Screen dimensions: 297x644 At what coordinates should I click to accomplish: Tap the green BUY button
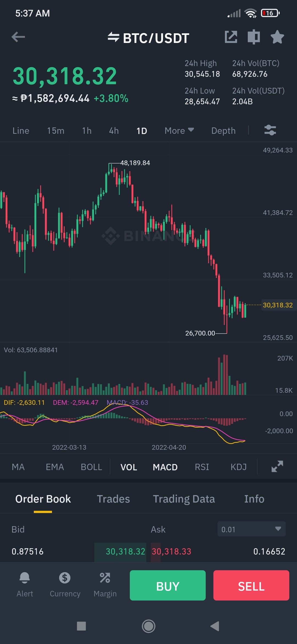tap(168, 585)
